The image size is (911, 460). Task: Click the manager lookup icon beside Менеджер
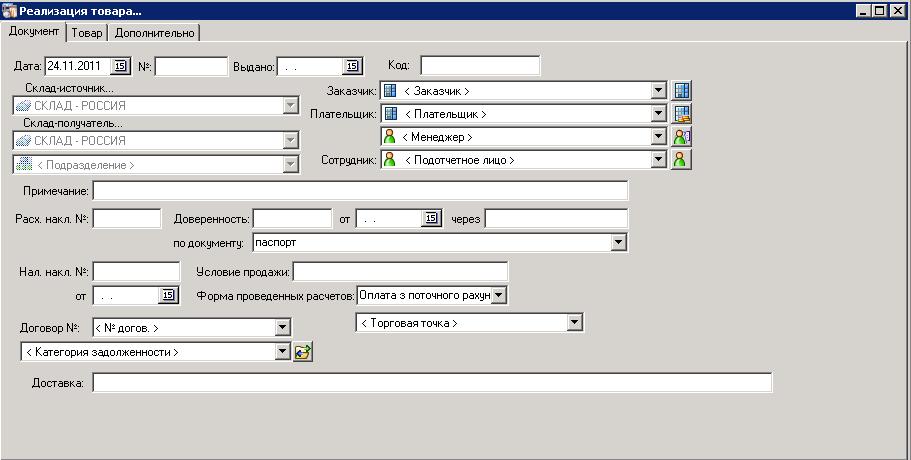coord(682,137)
